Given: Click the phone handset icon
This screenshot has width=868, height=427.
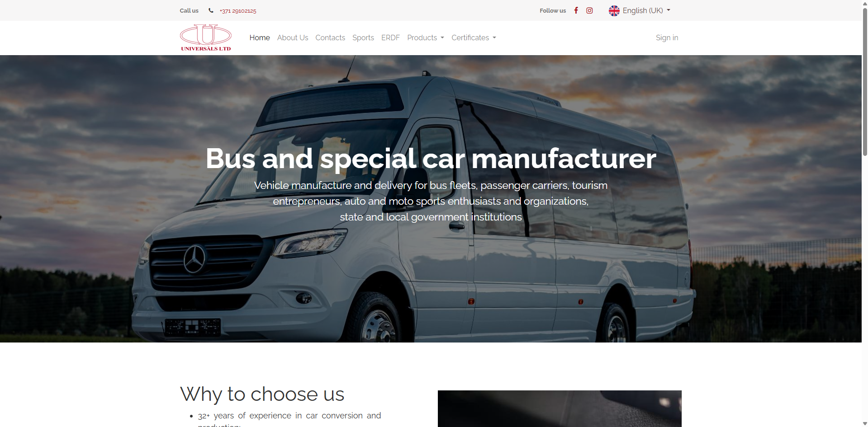Looking at the screenshot, I should tap(211, 10).
